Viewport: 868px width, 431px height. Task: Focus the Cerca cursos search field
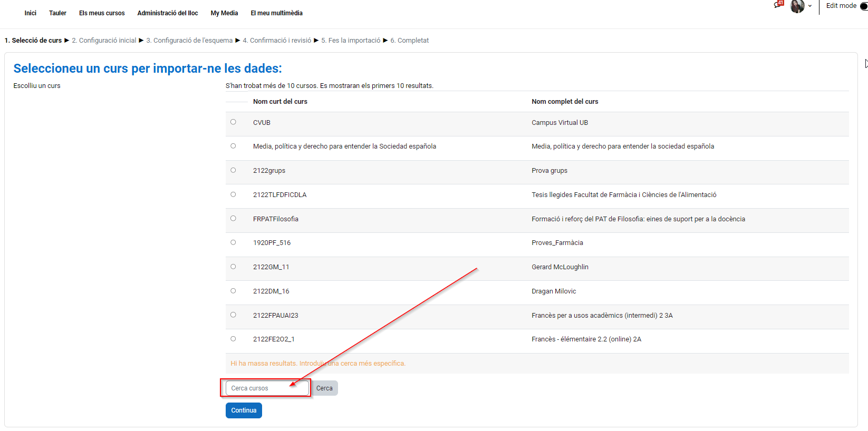click(x=267, y=388)
